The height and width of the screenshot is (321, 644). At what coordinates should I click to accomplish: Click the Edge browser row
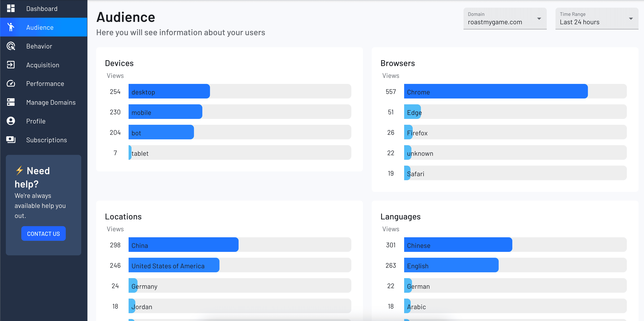(x=515, y=112)
